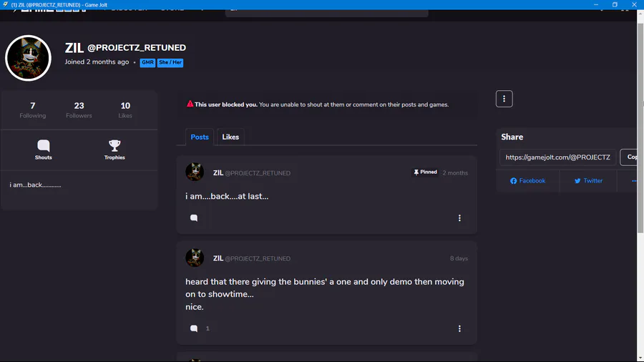Open the pinned post's three-dot menu
The image size is (644, 362).
[x=459, y=218]
